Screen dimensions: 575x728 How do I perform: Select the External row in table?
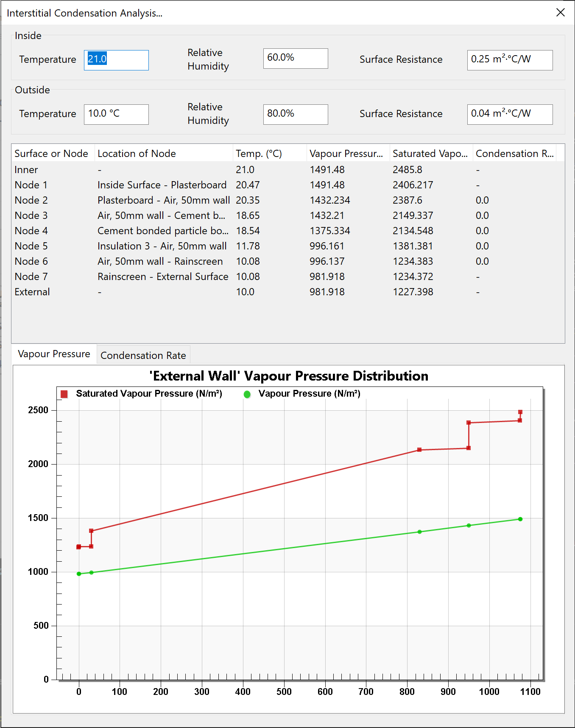(288, 292)
